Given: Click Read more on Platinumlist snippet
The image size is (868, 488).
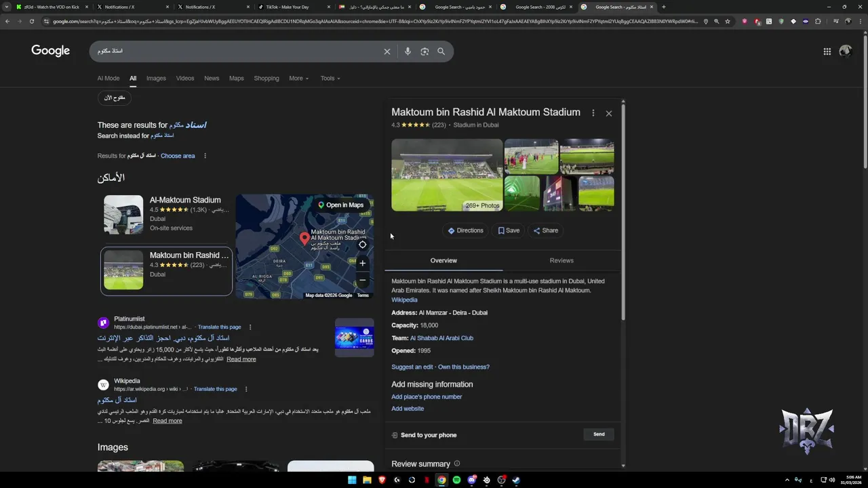Looking at the screenshot, I should point(241,359).
